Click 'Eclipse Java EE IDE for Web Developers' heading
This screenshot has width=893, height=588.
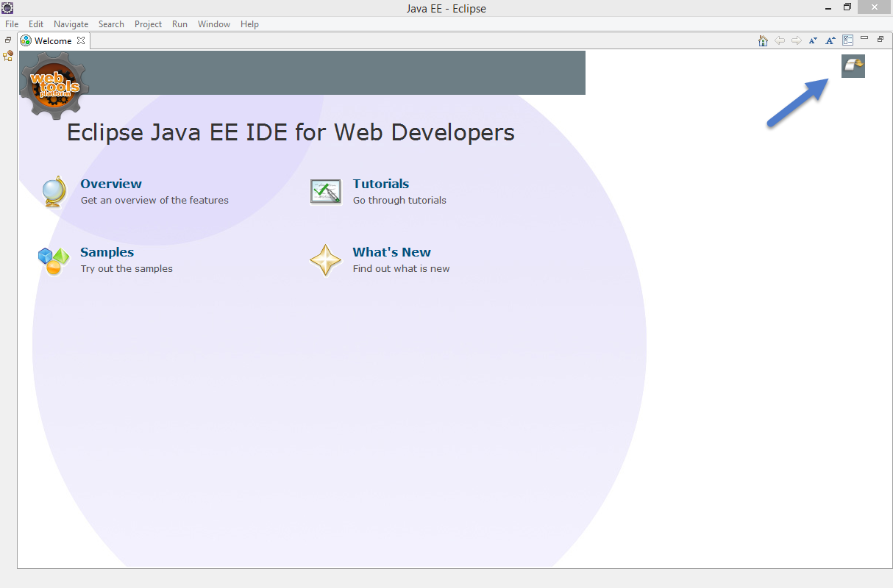[291, 132]
